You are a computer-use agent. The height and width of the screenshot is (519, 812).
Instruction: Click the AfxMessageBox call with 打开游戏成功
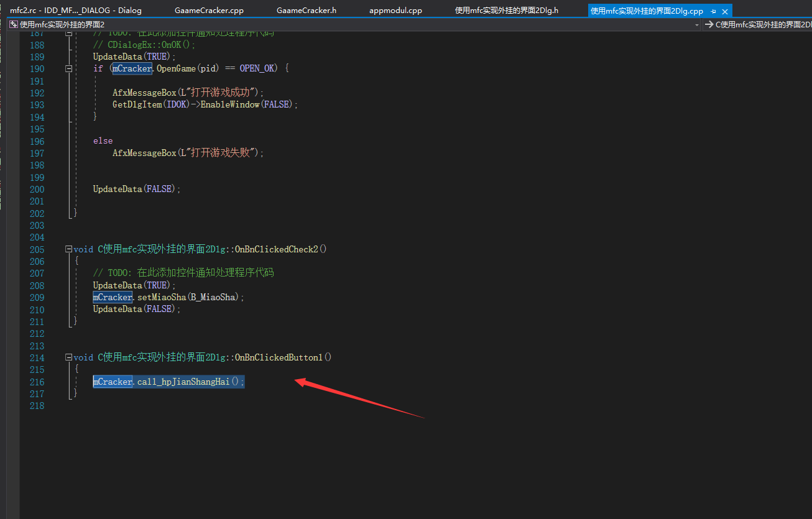point(188,93)
